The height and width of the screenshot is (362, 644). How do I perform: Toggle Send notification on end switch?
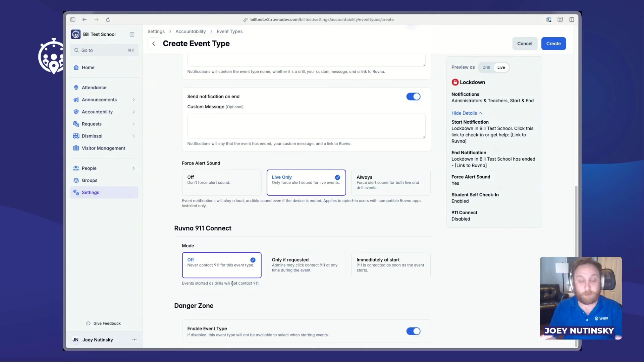[x=413, y=97]
